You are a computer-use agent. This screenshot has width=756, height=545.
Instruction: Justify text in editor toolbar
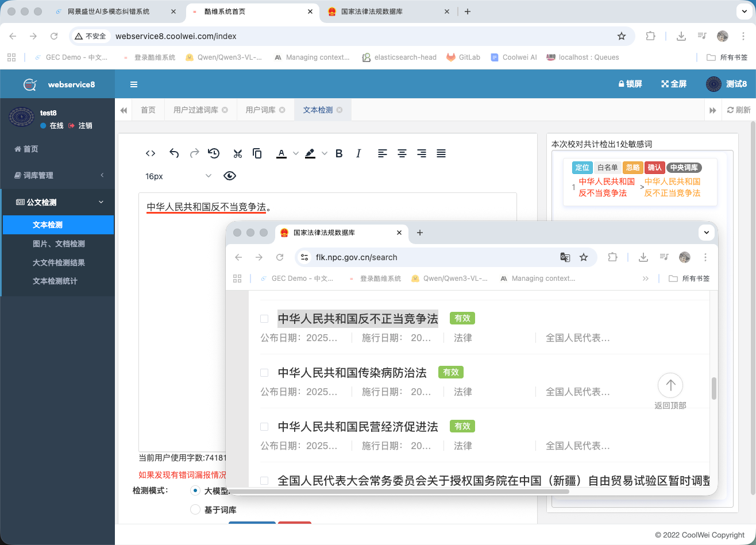(441, 153)
